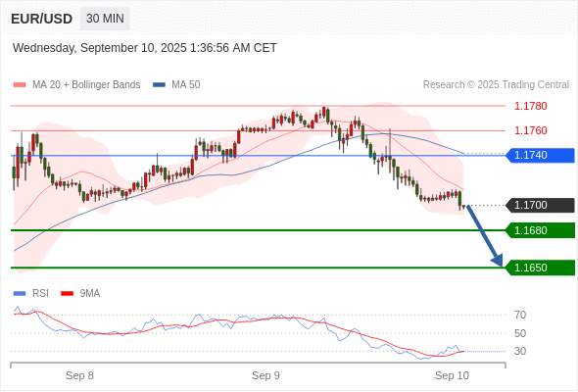Click the 1.1780 resistance label
The width and height of the screenshot is (578, 392).
click(530, 106)
